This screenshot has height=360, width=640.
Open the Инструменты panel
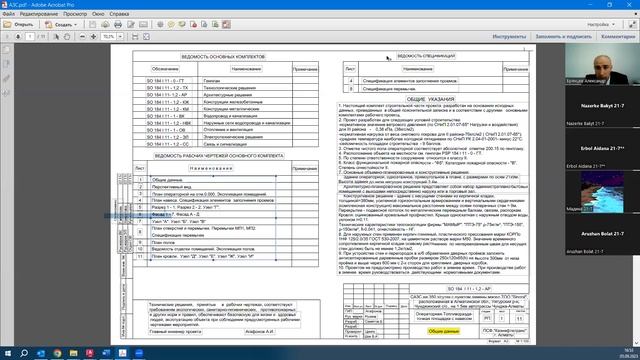509,37
